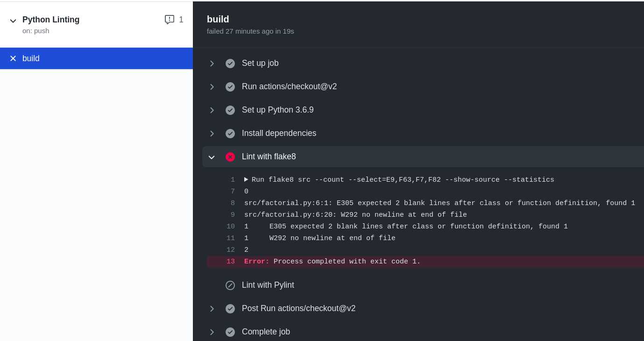Click the Python Linting workflow title

(51, 20)
